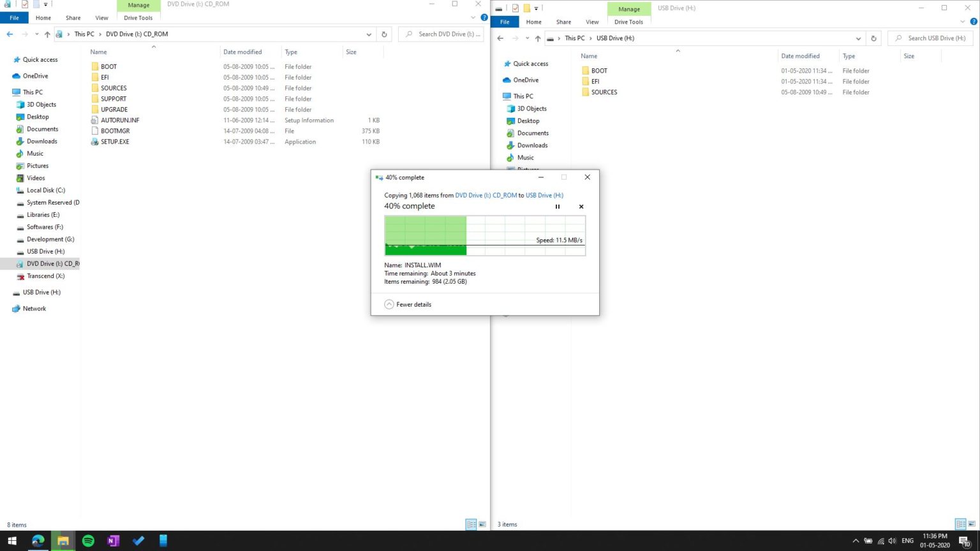Switch to View tab in USB window
Image resolution: width=980 pixels, height=551 pixels.
pos(592,22)
